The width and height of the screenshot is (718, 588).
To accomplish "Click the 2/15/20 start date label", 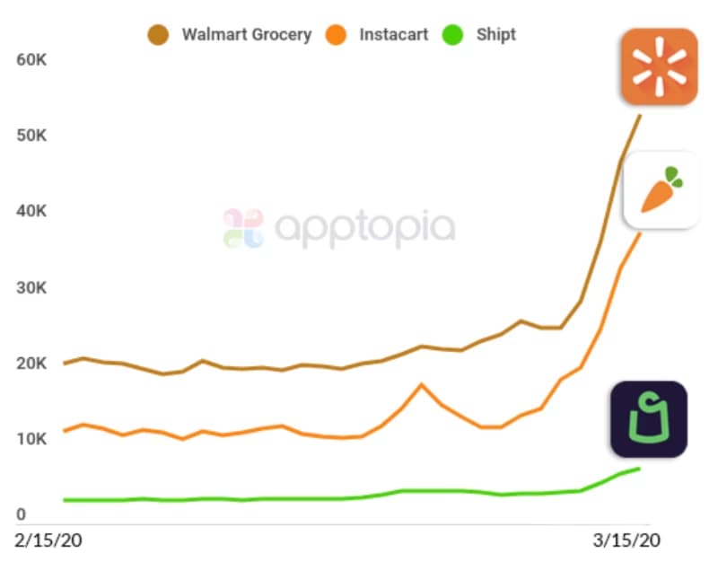I will 48,540.
